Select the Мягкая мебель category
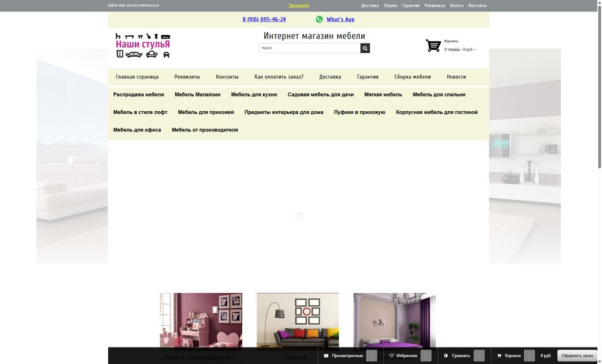The height and width of the screenshot is (364, 602). 383,94
